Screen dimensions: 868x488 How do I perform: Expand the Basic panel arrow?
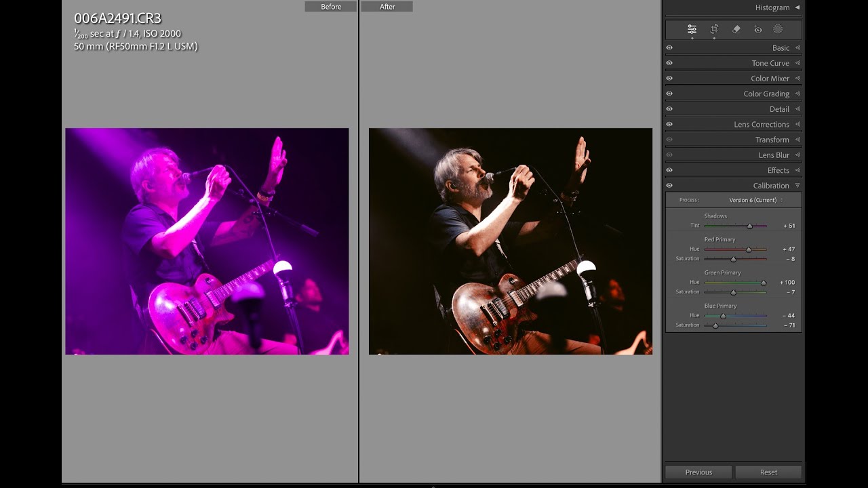797,48
